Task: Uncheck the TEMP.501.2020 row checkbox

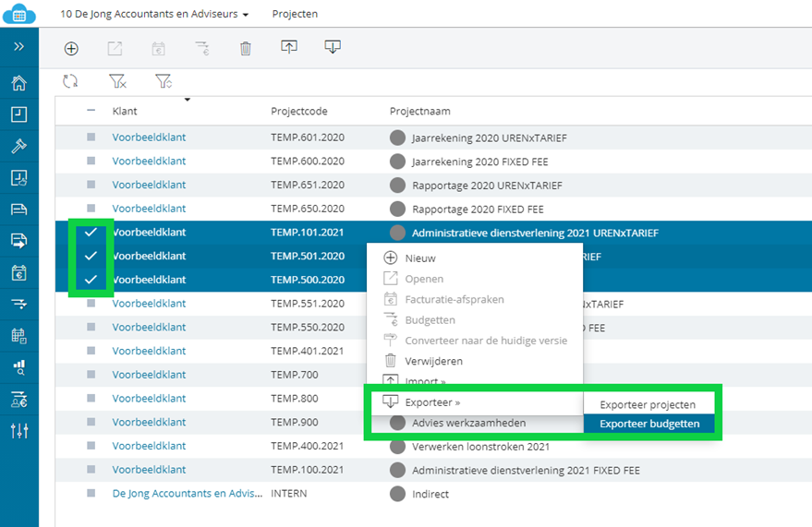Action: pos(91,256)
